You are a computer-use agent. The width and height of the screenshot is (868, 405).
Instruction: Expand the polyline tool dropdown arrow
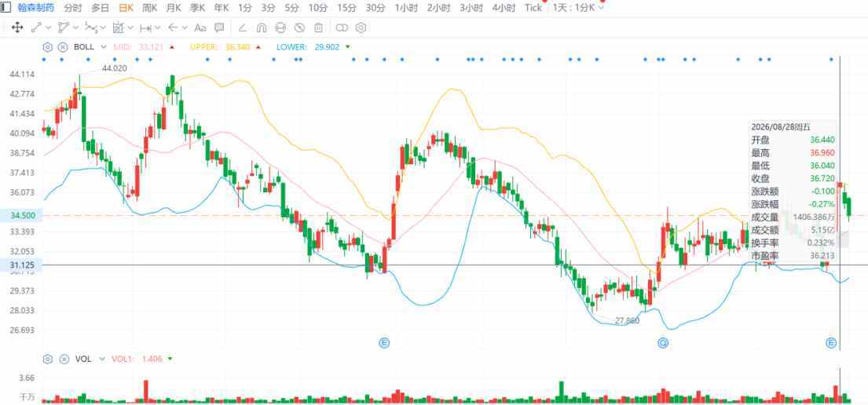click(x=76, y=27)
